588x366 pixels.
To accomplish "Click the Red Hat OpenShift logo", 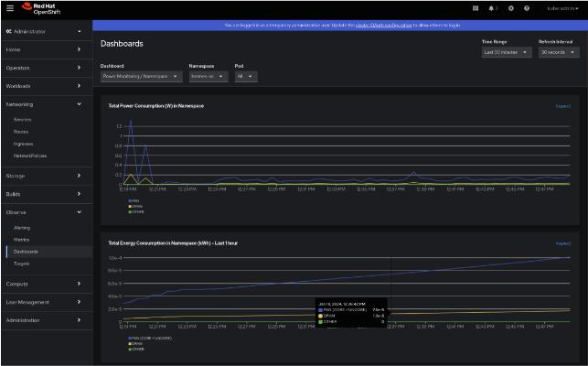I will 41,8.
